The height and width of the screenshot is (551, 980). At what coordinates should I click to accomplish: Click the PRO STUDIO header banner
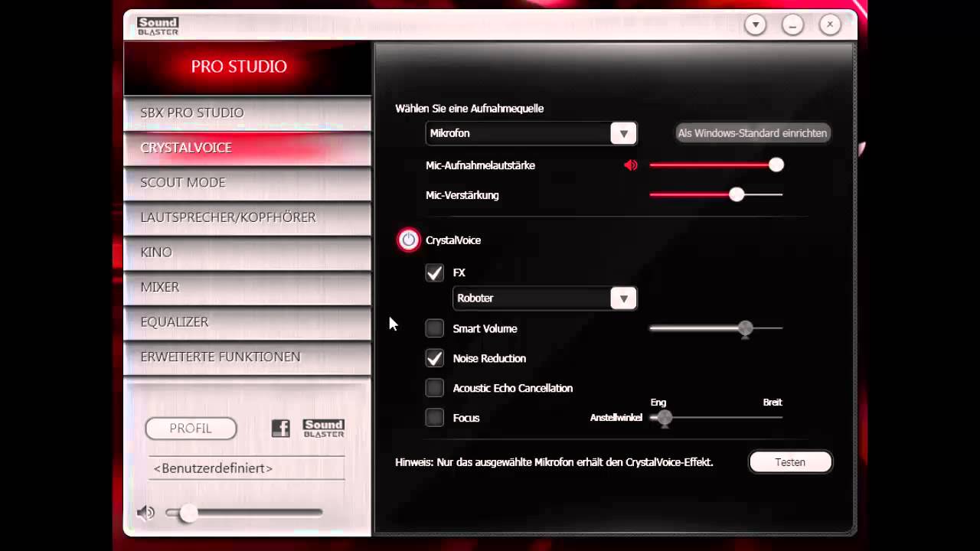click(x=247, y=67)
